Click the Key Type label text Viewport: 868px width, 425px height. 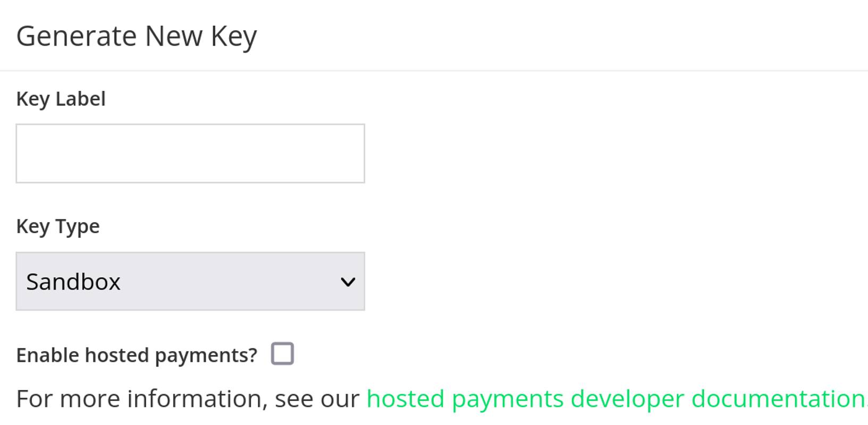coord(57,226)
